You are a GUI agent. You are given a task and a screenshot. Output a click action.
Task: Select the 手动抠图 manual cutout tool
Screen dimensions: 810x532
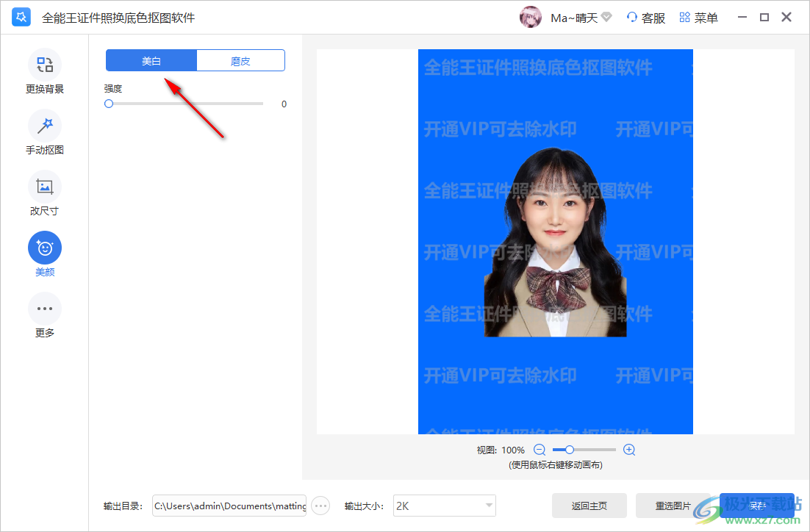45,132
